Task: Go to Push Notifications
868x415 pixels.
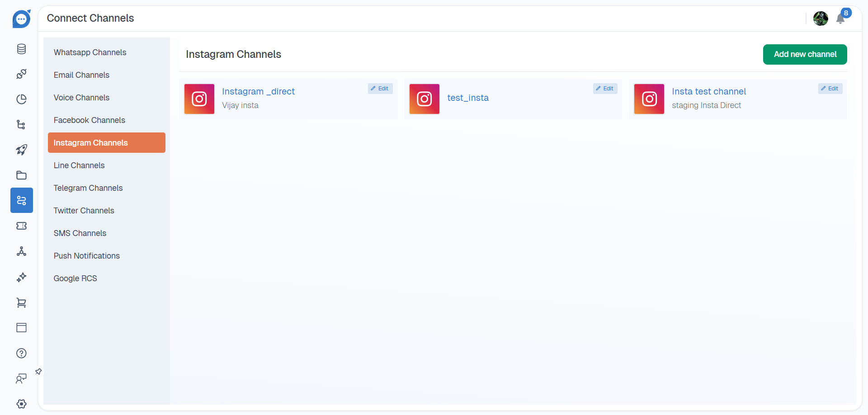Action: 107,256
